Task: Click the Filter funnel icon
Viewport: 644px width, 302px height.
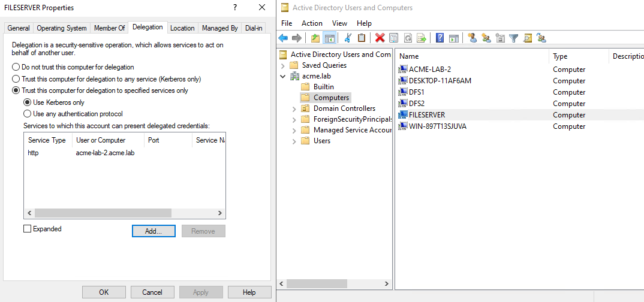Action: (513, 38)
